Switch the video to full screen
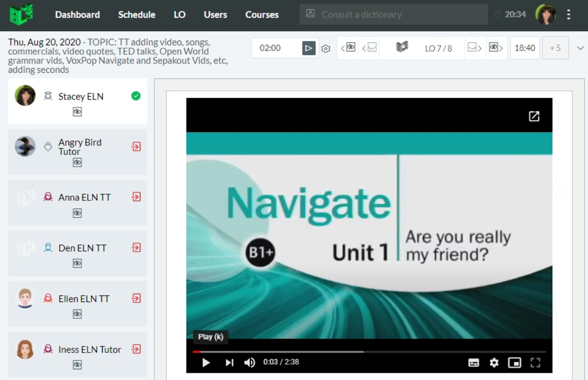Viewport: 588px width, 380px height. coord(535,362)
